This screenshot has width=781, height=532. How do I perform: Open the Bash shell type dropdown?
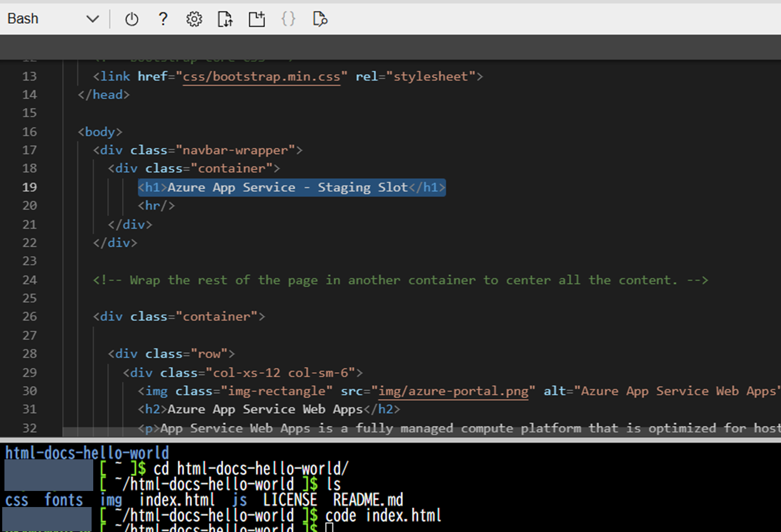tap(53, 19)
